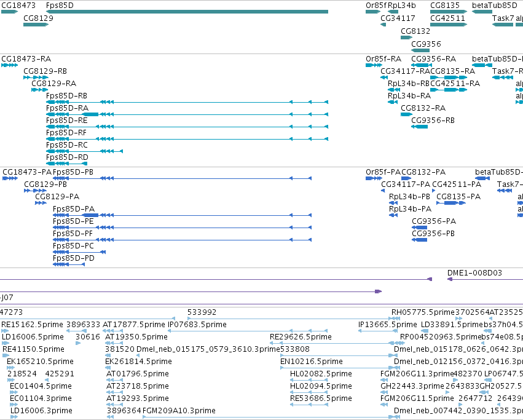This screenshot has height=420, width=523.
Task: Click the CG8132-RA transcript label
Action: (423, 108)
